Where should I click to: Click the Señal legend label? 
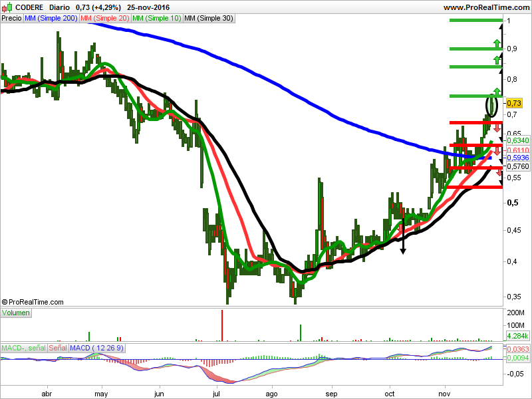58,348
